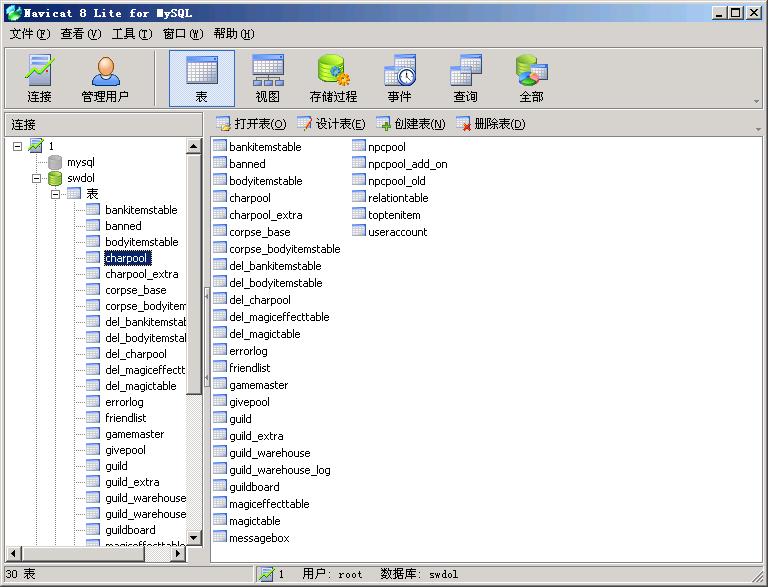The width and height of the screenshot is (768, 587).
Task: Select magictable in the table list
Action: 255,521
